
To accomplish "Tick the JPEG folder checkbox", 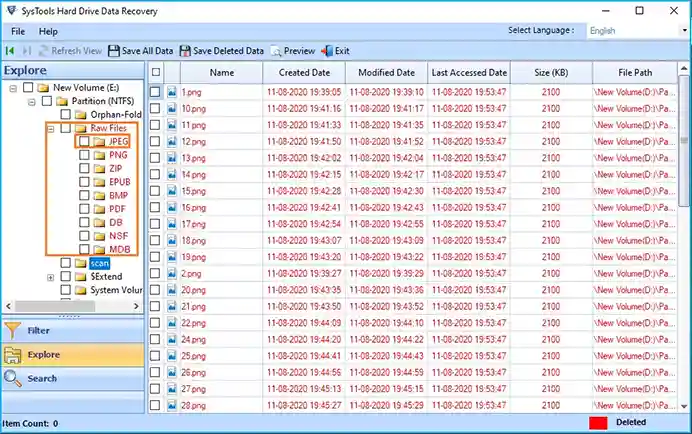I will click(84, 141).
